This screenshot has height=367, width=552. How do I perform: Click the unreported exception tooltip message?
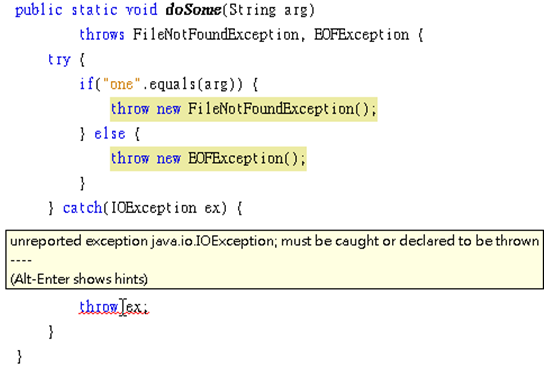pos(275,241)
